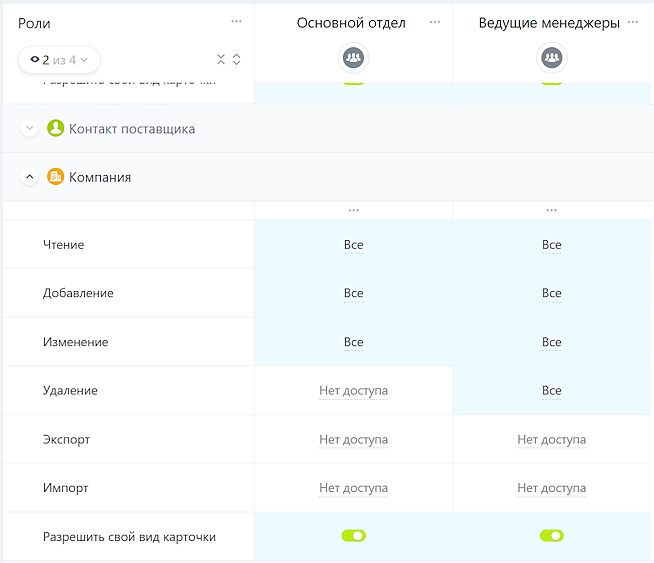The width and height of the screenshot is (654, 563).
Task: Change Чтение access for Ведущие менеджеры
Action: (551, 245)
